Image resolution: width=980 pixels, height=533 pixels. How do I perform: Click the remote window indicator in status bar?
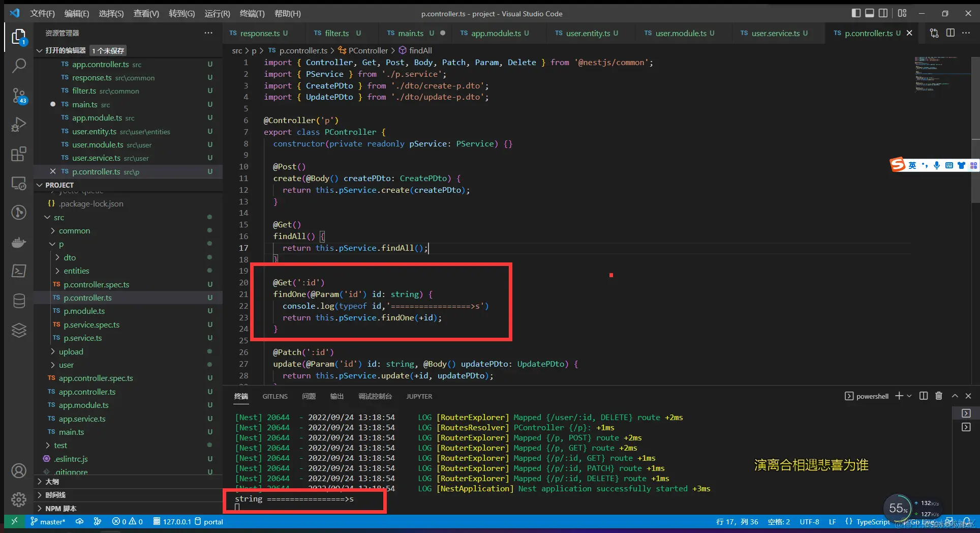(14, 521)
